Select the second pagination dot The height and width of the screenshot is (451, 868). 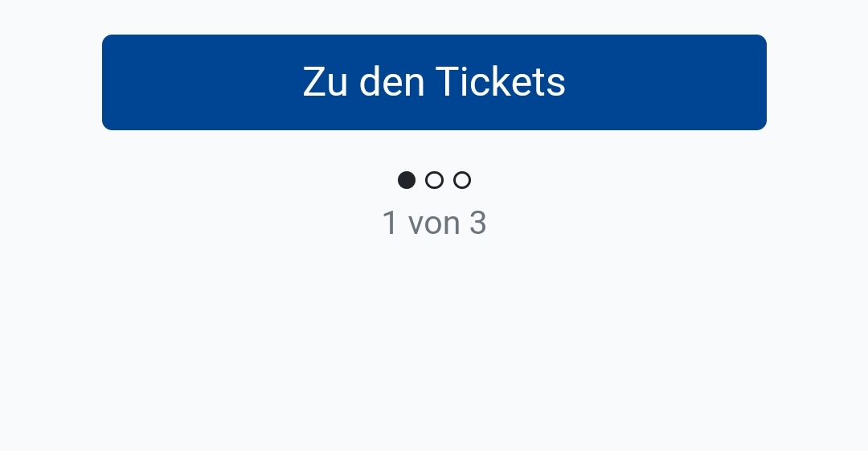coord(435,180)
